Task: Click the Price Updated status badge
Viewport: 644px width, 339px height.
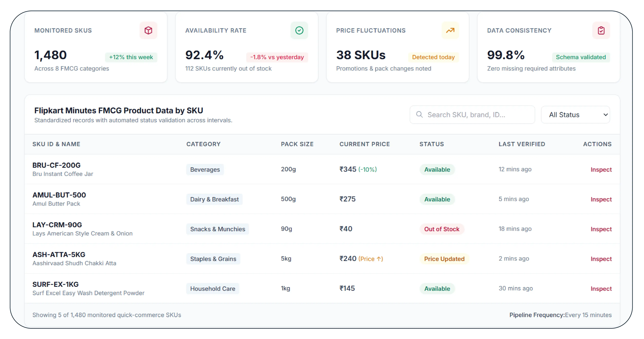Action: click(x=444, y=259)
